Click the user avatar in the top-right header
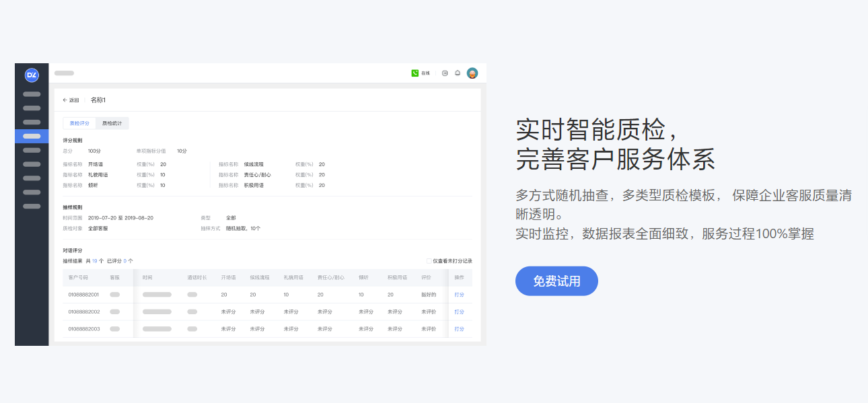 (473, 73)
